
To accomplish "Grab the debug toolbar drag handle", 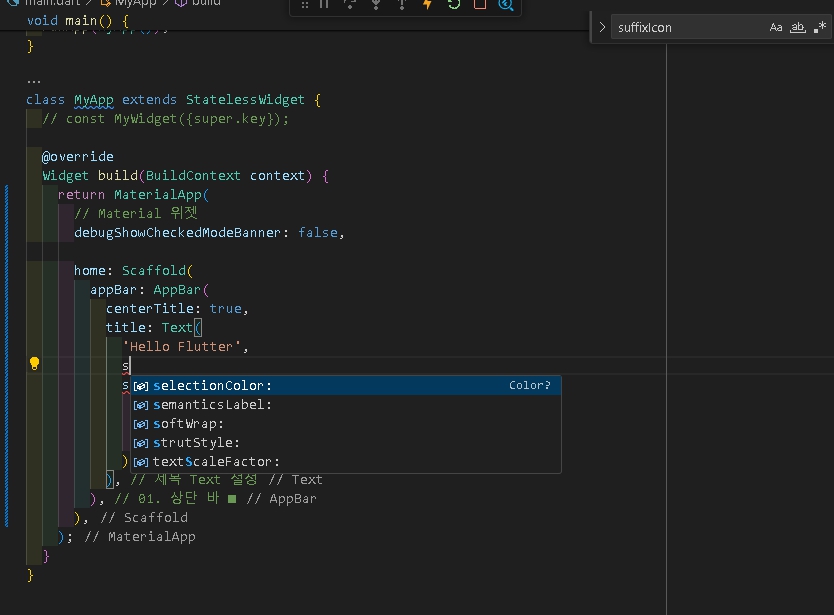I will [x=305, y=5].
